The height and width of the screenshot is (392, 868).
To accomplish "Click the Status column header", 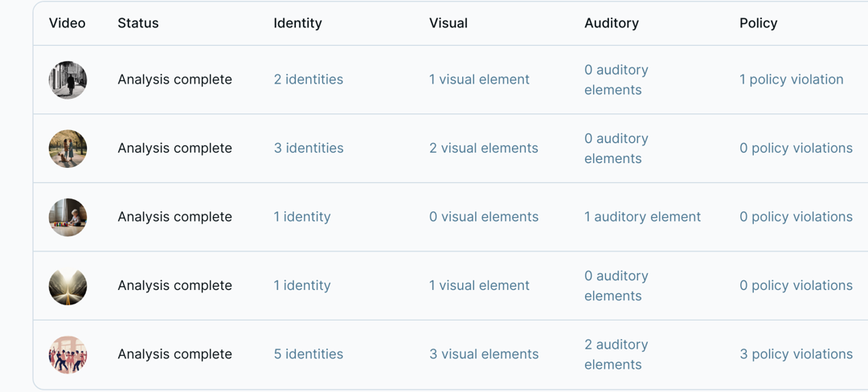I will 138,23.
